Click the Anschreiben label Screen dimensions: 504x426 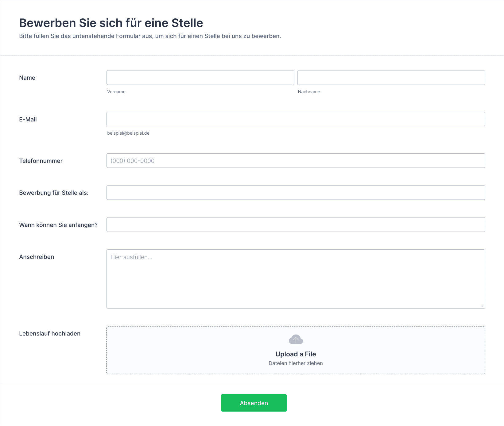37,257
